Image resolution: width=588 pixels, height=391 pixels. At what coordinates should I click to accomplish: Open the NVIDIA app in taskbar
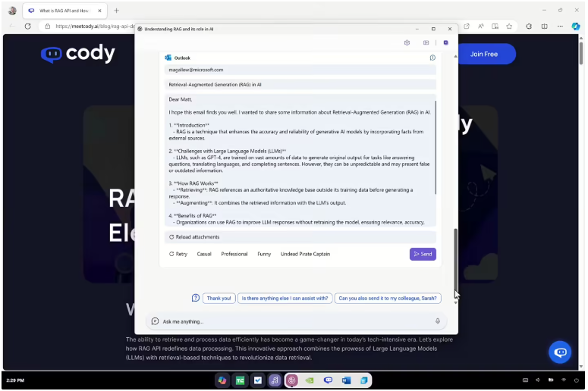[310, 380]
